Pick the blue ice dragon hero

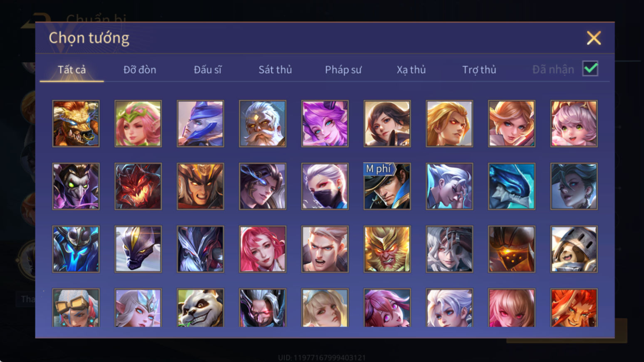[x=511, y=186]
